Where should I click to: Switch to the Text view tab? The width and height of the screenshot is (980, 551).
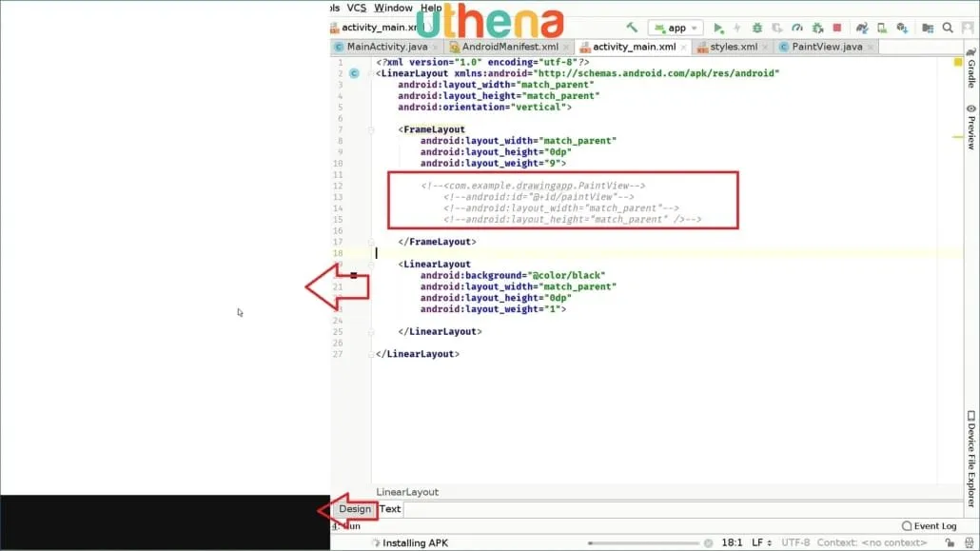[x=390, y=509]
